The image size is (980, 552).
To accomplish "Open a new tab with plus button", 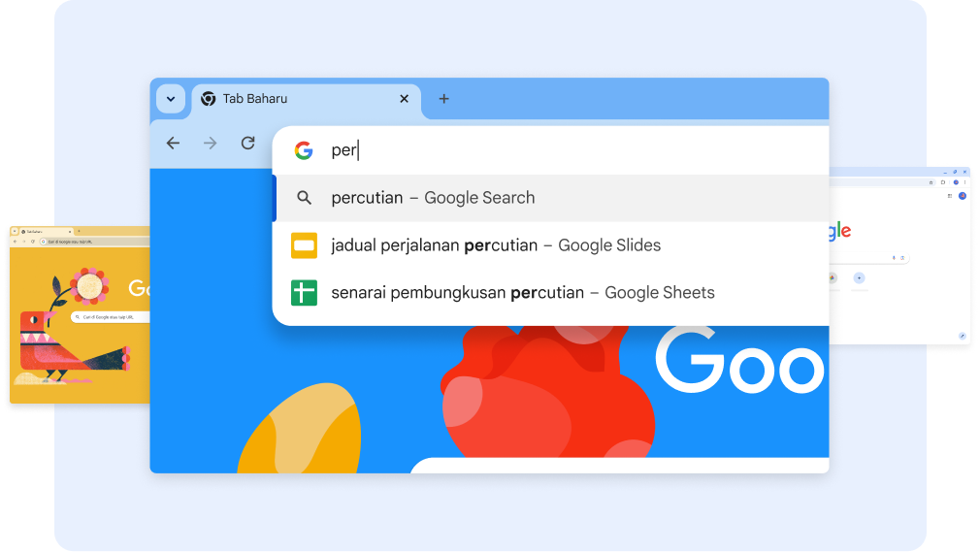I will (x=443, y=99).
